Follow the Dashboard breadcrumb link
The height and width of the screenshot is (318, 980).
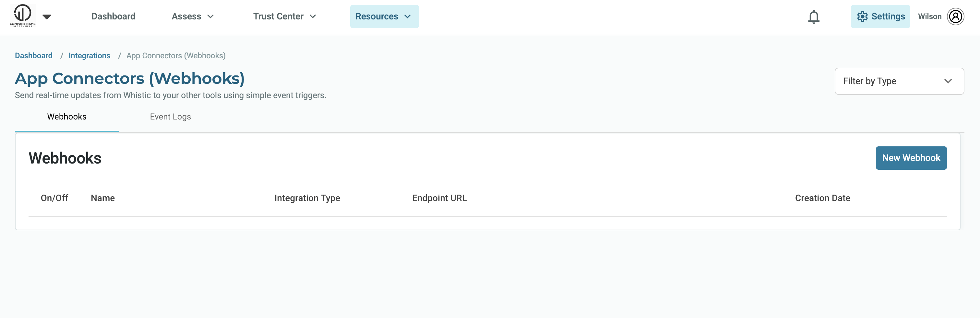click(33, 55)
